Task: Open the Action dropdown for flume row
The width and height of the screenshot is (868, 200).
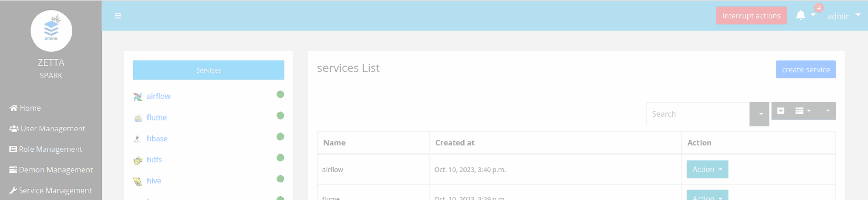Action: click(707, 195)
